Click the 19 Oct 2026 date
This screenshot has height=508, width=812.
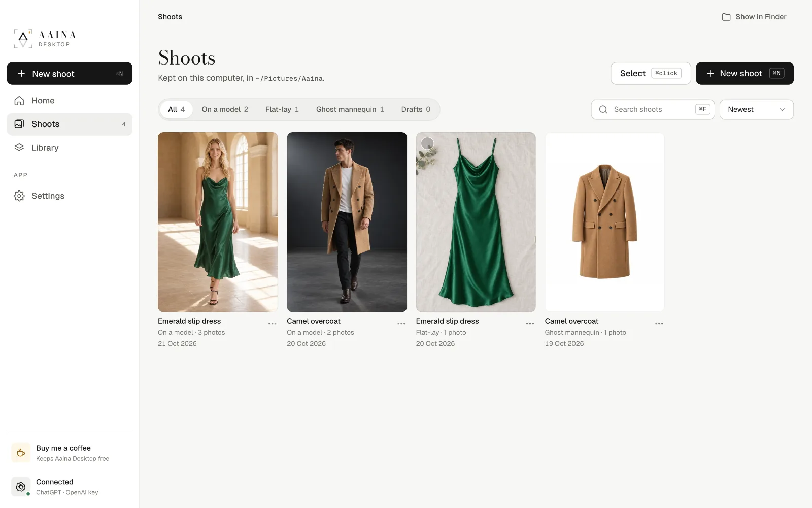[x=564, y=344]
